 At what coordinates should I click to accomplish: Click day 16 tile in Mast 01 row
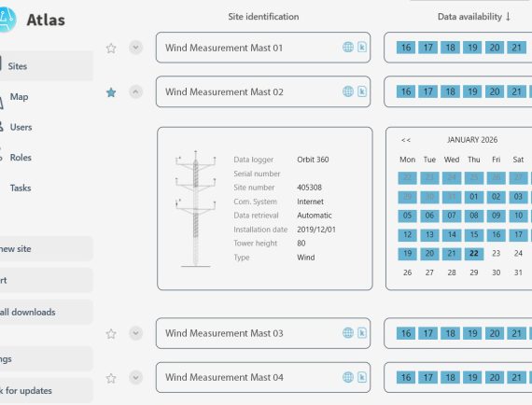click(x=406, y=48)
